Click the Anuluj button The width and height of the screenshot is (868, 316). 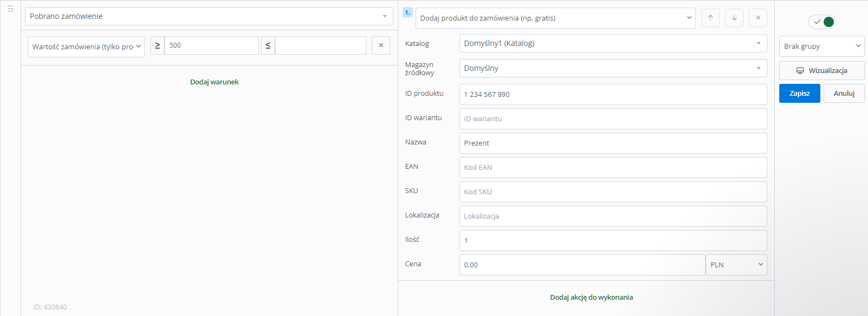[x=844, y=93]
